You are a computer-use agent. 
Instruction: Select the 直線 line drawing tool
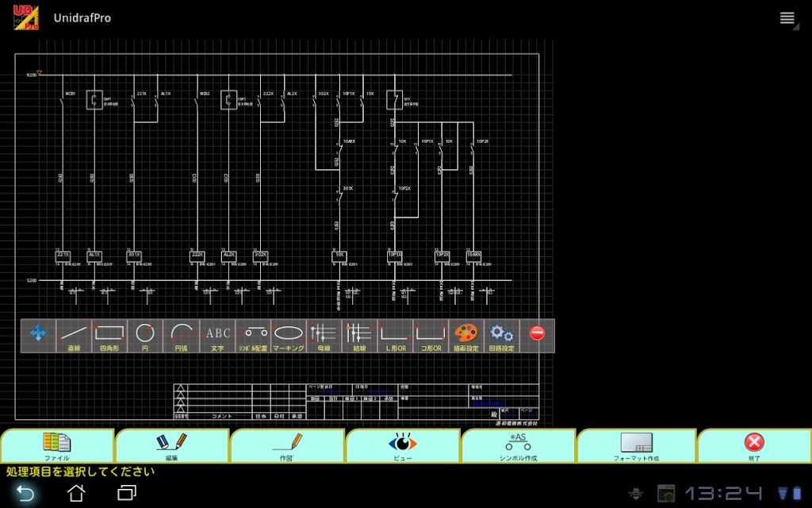click(x=74, y=336)
